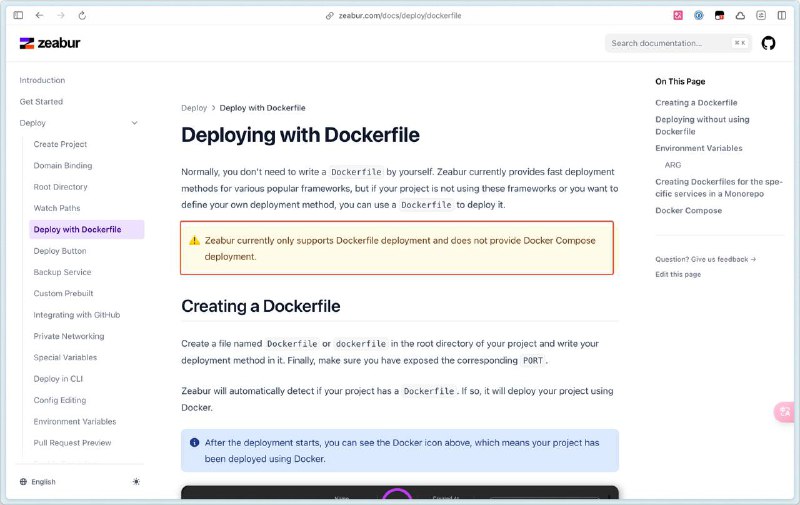Open Environment Variables sidebar page
The width and height of the screenshot is (800, 505).
[x=75, y=421]
